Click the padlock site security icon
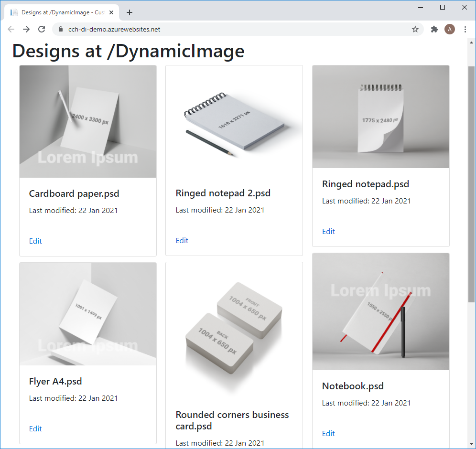 (61, 29)
